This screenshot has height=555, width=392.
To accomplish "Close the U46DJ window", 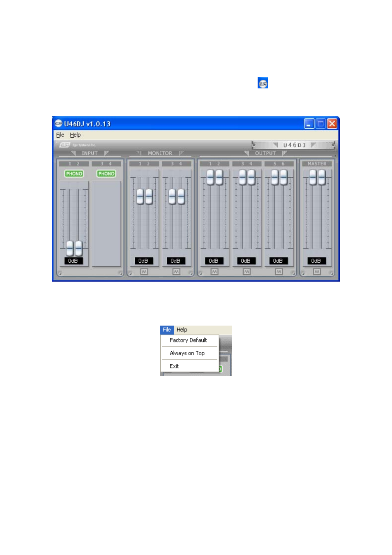I will pyautogui.click(x=332, y=123).
